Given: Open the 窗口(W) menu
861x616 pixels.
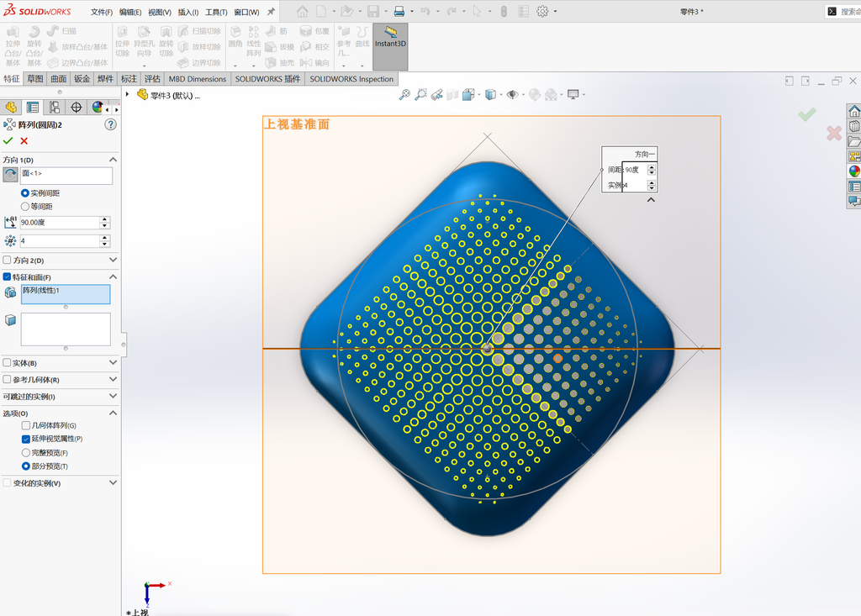Looking at the screenshot, I should point(246,12).
